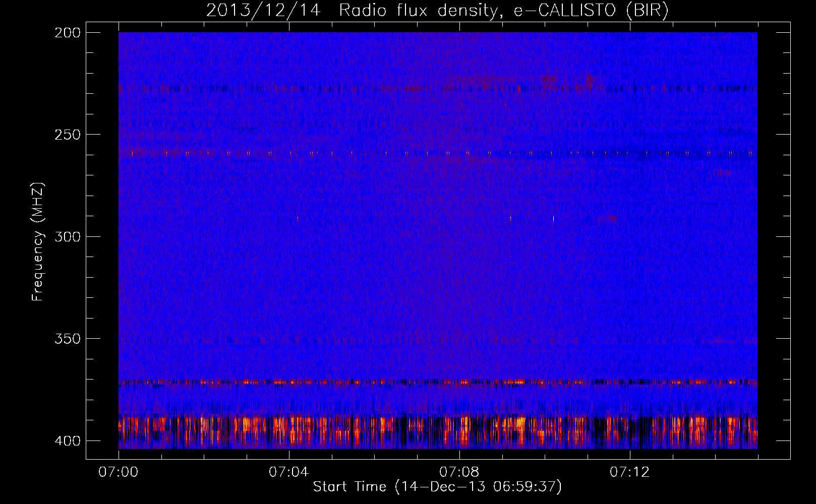
Task: Click the 07:08 time tick label
Action: (459, 472)
